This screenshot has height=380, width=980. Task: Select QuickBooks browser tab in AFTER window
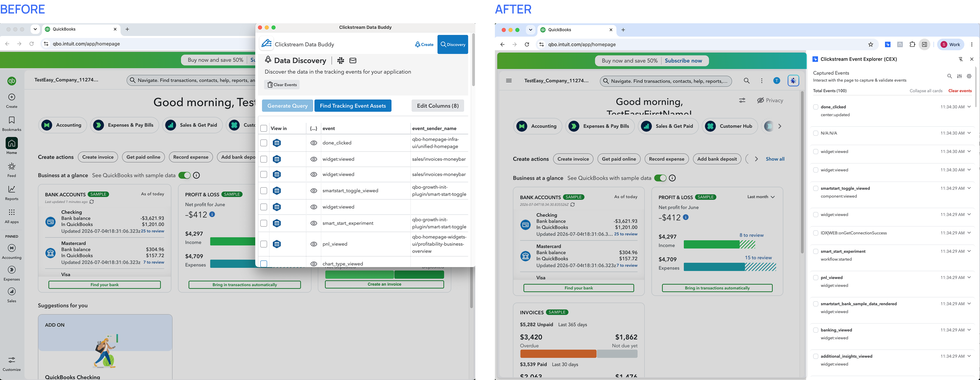click(576, 30)
